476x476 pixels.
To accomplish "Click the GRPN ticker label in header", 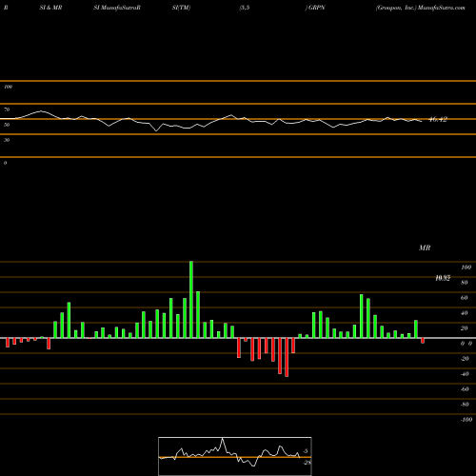I will pyautogui.click(x=317, y=8).
